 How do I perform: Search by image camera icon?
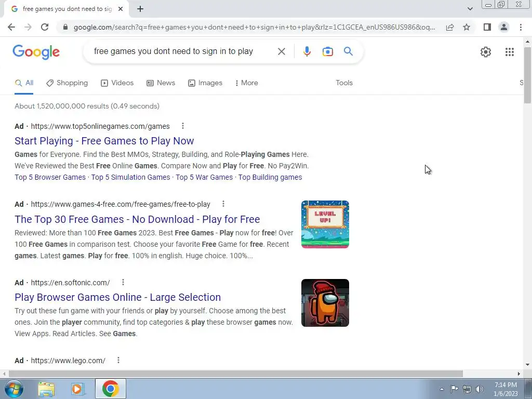click(327, 51)
